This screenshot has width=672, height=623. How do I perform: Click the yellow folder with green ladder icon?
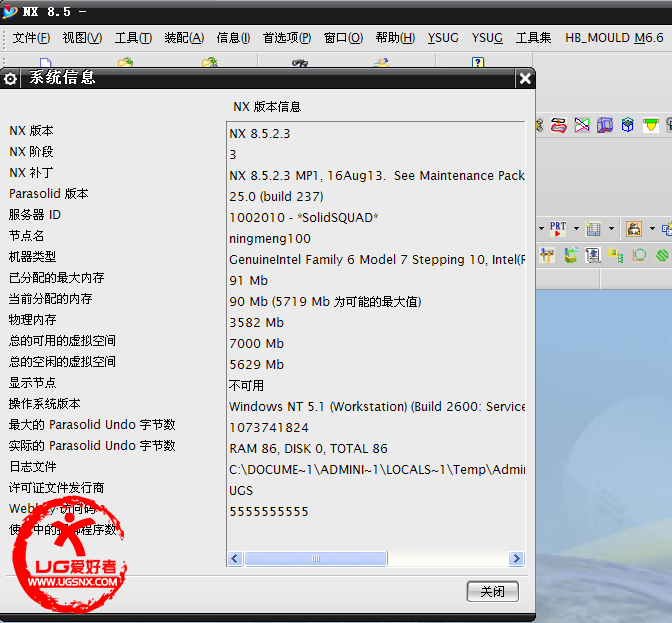click(616, 256)
